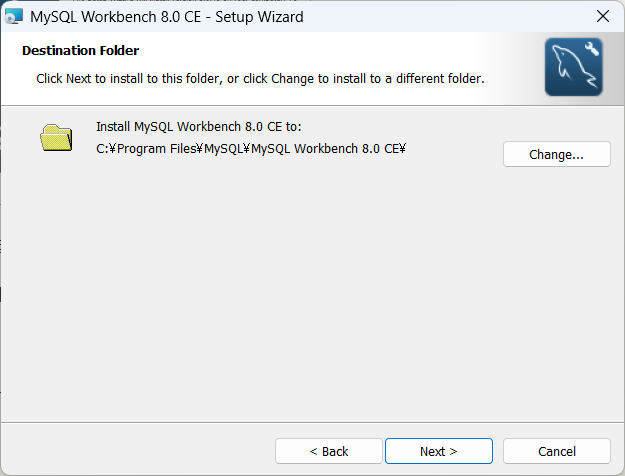Click the Setup Wizard window title text
The image size is (625, 476).
coord(167,17)
